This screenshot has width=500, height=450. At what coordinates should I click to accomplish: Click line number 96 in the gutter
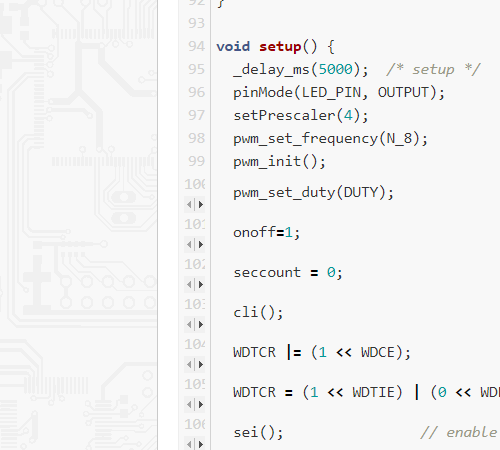[x=196, y=92]
